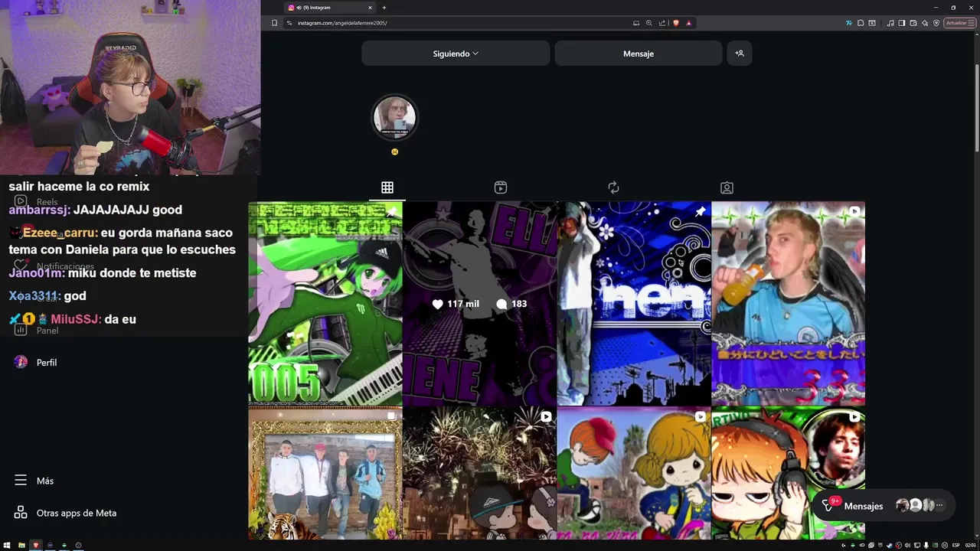Image resolution: width=980 pixels, height=551 pixels.
Task: Open the fireworks reel thumbnail
Action: coord(479,474)
